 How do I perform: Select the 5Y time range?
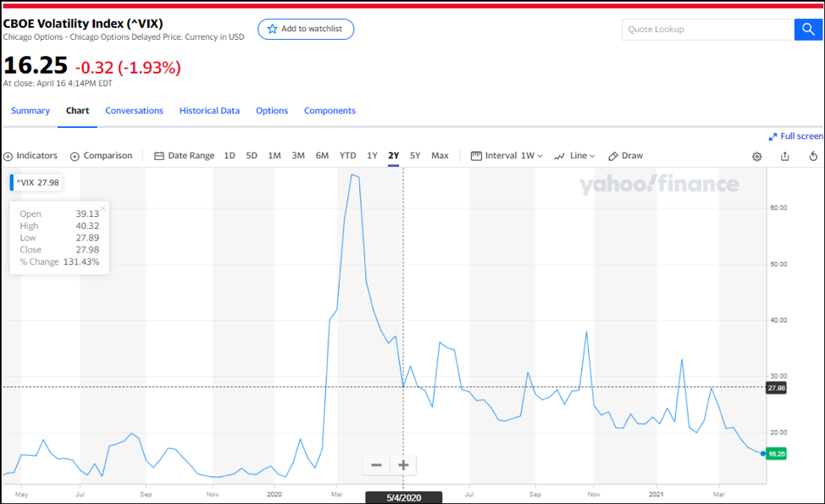[415, 156]
